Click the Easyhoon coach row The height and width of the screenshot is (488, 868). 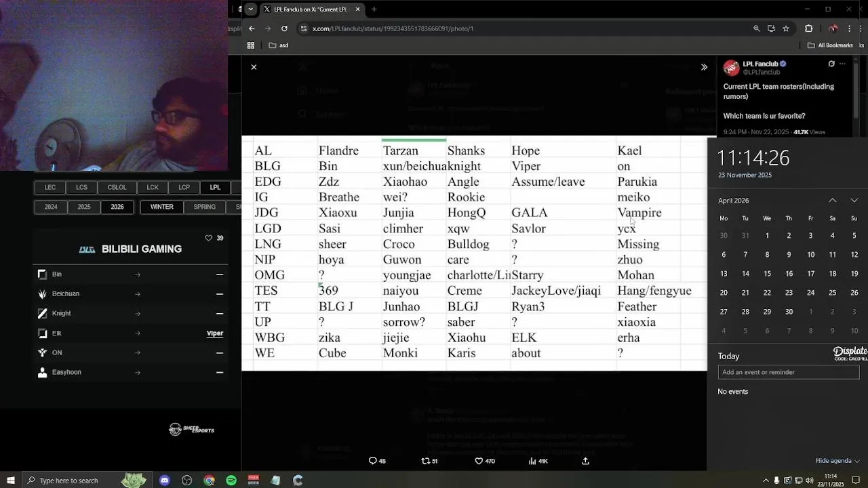[130, 372]
